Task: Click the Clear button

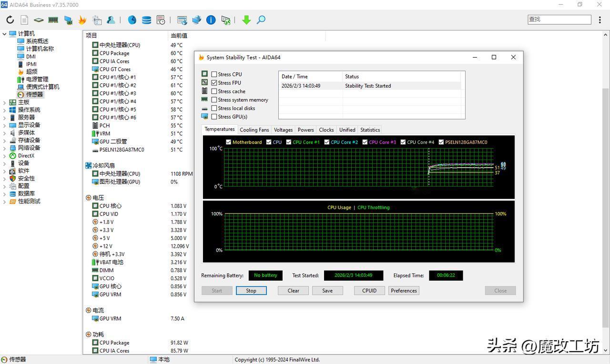Action: (x=294, y=291)
